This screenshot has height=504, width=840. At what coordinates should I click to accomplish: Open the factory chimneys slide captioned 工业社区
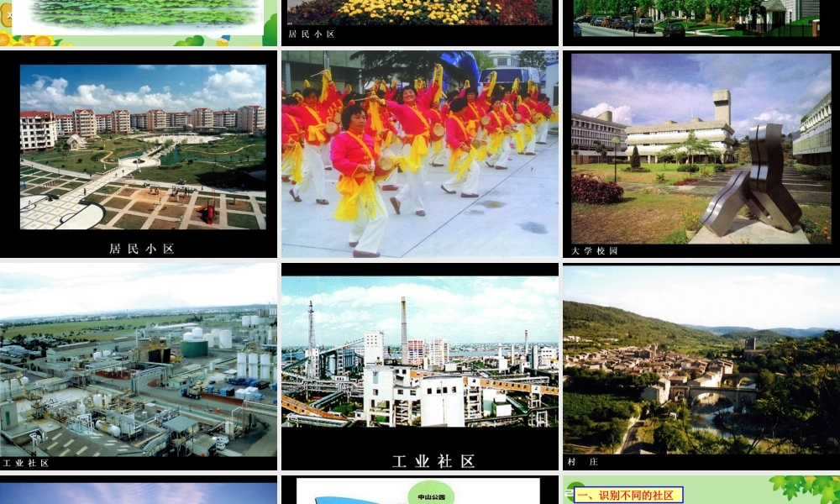(x=420, y=366)
